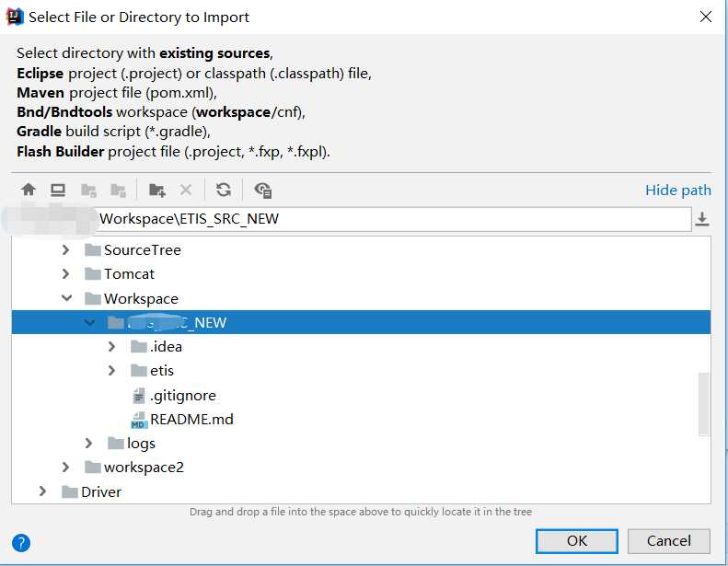Click the Delete toolbar icon
The image size is (728, 566).
(x=186, y=190)
